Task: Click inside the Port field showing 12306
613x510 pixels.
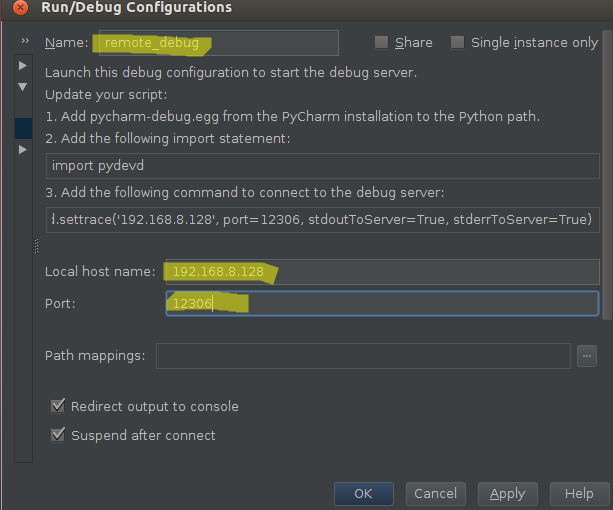Action: click(x=382, y=303)
